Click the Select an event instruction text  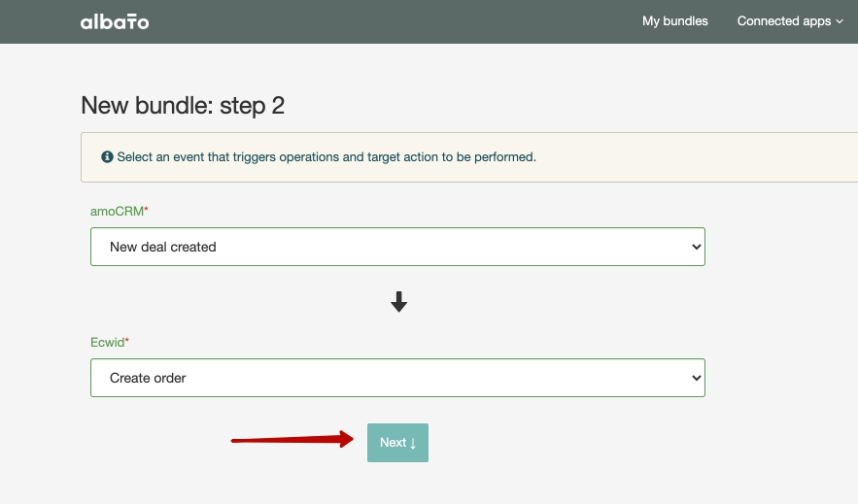coord(326,156)
